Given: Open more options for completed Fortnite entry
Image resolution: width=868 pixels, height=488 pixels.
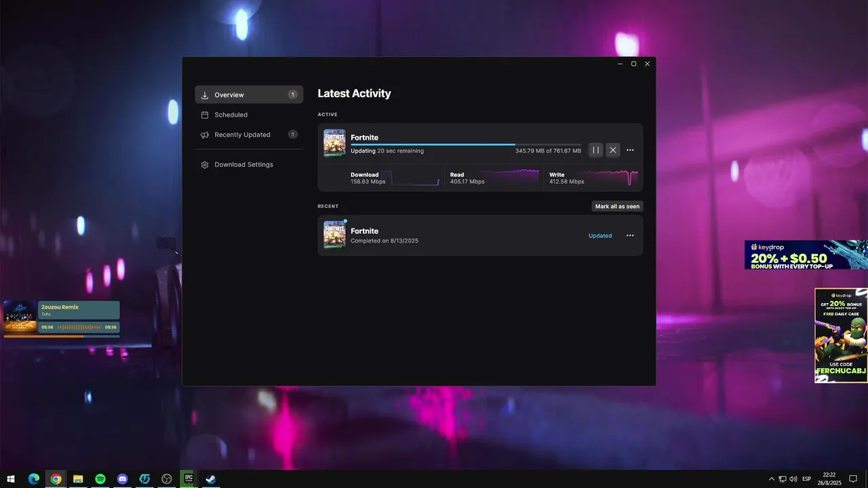Looking at the screenshot, I should pyautogui.click(x=630, y=236).
